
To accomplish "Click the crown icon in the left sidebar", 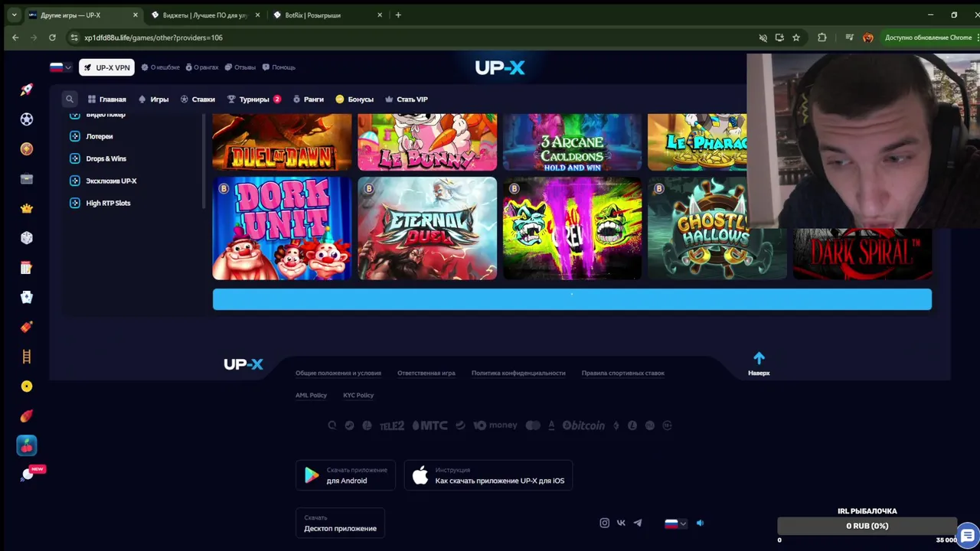I will pyautogui.click(x=27, y=208).
